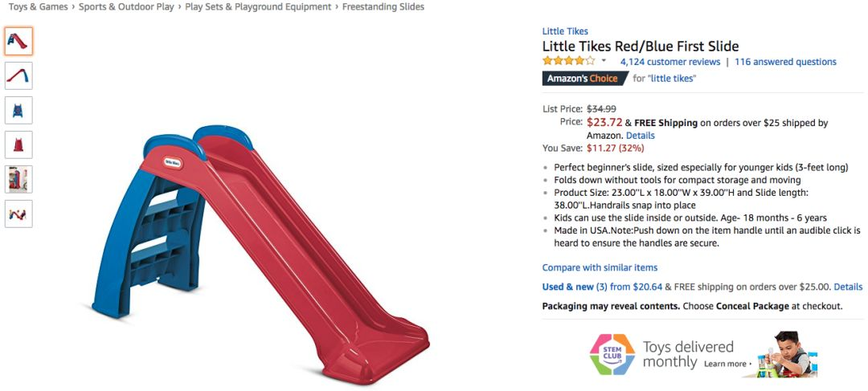Click Compare with similar items

click(600, 267)
